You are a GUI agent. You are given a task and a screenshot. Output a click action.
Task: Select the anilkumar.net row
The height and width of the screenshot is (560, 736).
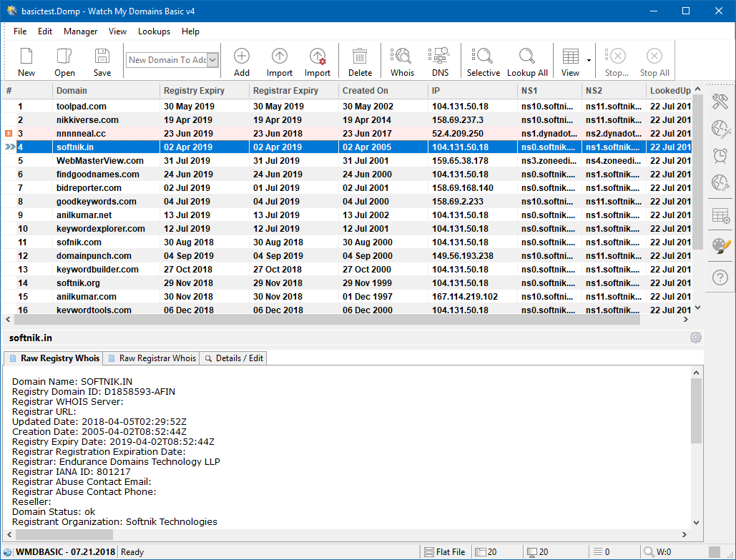pyautogui.click(x=346, y=215)
